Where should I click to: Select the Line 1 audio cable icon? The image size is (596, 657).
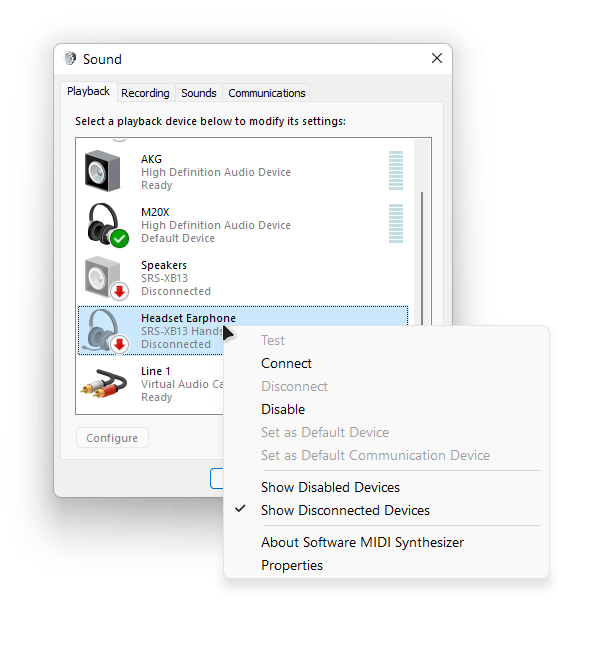point(104,383)
